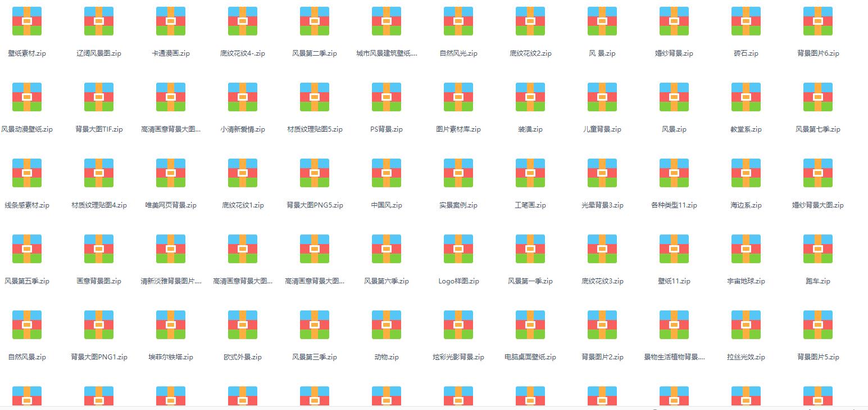Select the truncated name 清新淡雅背景图片...
Viewport: 868px width, 410px height.
click(171, 281)
